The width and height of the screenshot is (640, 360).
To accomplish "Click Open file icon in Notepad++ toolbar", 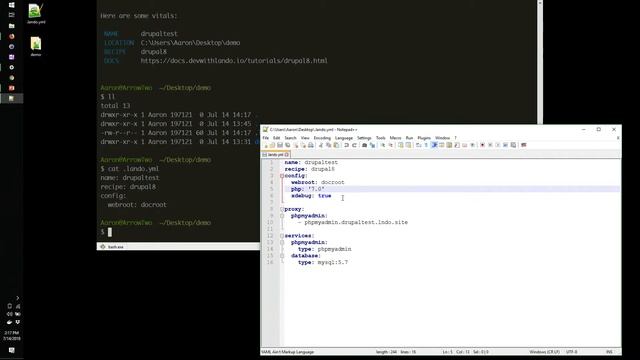I will (272, 145).
